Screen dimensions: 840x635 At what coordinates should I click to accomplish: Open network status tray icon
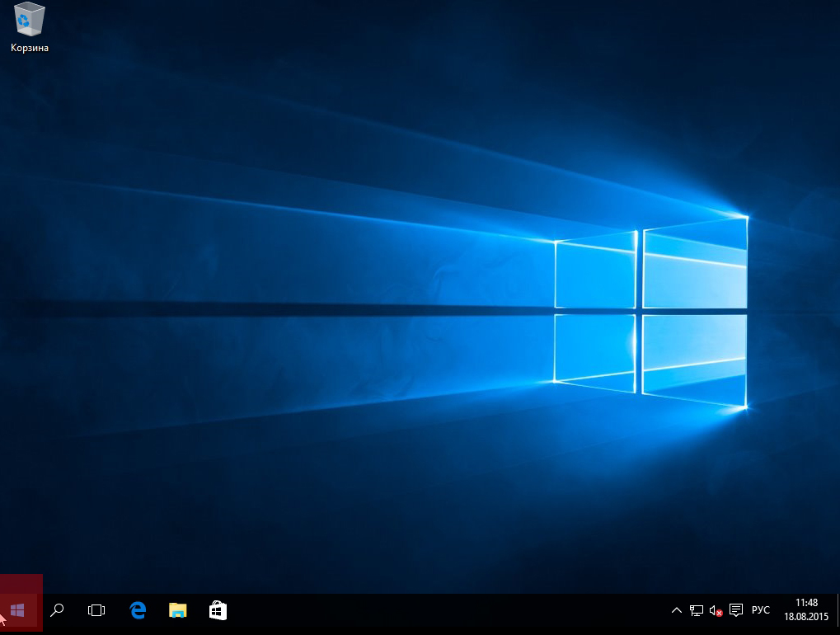(697, 610)
